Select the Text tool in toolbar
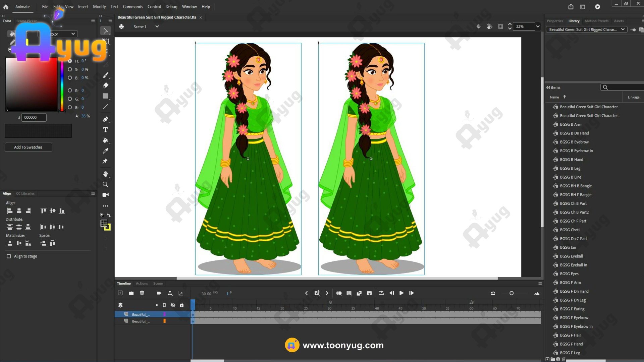 point(105,130)
